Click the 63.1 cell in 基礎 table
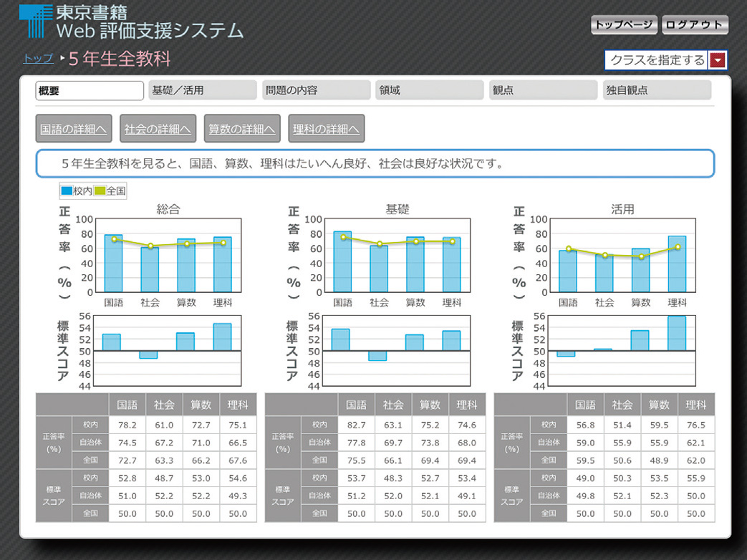This screenshot has width=747, height=560. 393,425
